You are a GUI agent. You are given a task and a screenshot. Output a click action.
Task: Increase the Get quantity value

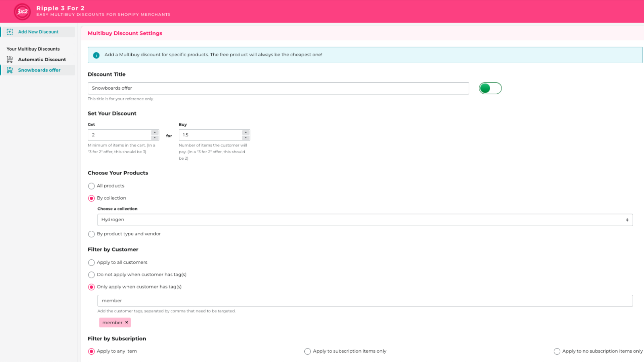point(155,132)
